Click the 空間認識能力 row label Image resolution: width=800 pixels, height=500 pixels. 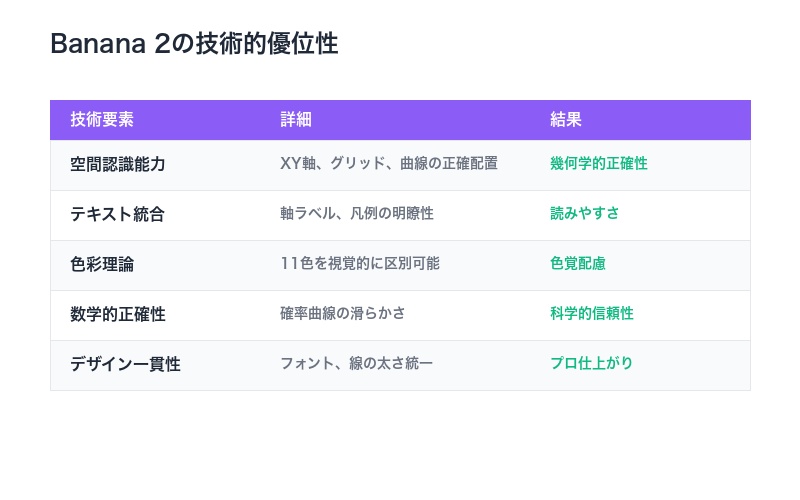118,164
